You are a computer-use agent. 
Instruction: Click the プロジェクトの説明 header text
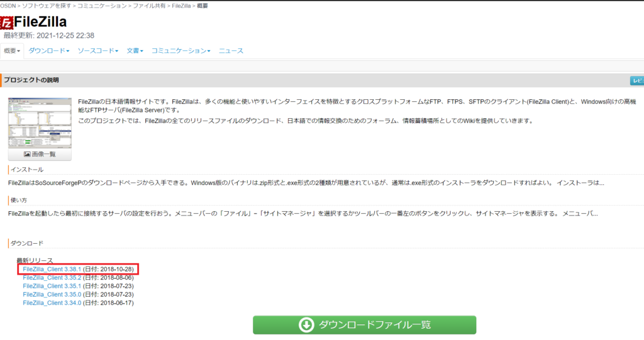point(31,80)
